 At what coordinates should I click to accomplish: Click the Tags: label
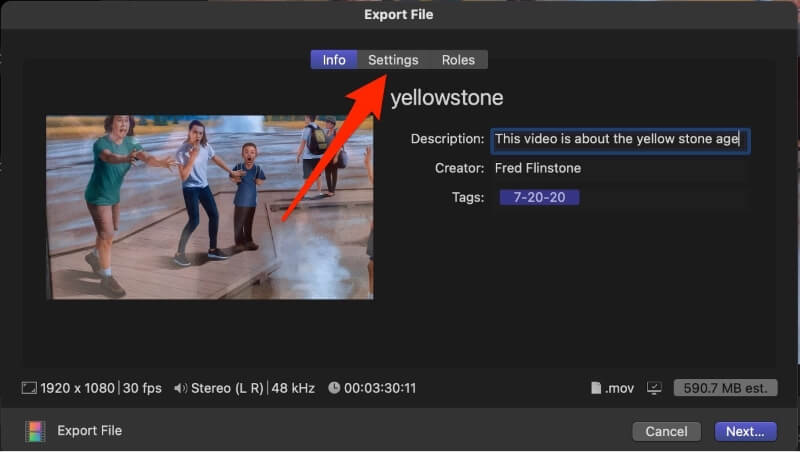pos(468,197)
